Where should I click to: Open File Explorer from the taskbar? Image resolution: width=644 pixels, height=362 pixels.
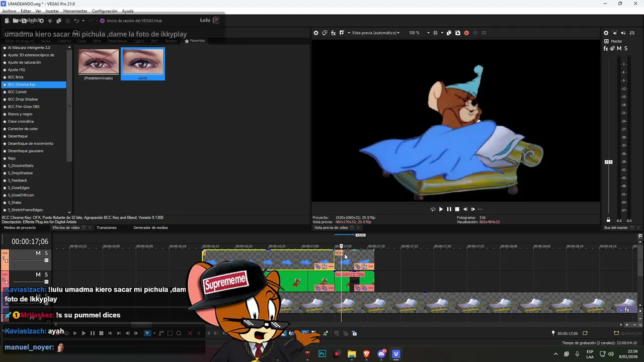tap(352, 354)
